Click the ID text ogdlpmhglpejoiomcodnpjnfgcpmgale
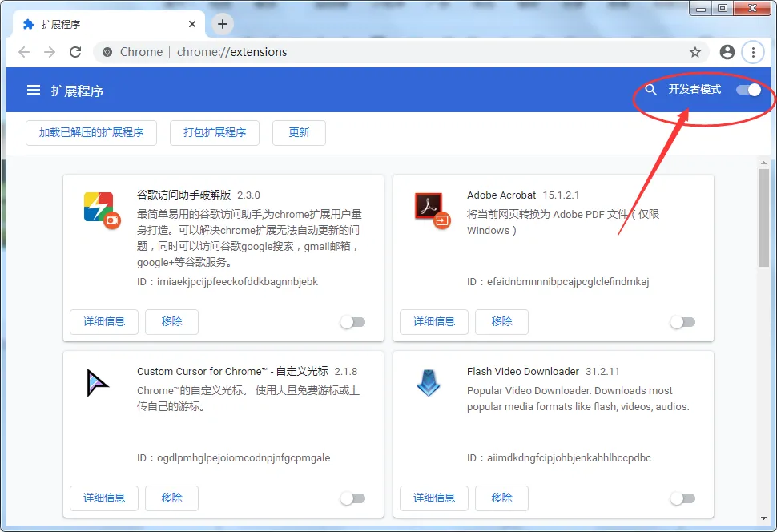This screenshot has width=777, height=532. pyautogui.click(x=244, y=458)
